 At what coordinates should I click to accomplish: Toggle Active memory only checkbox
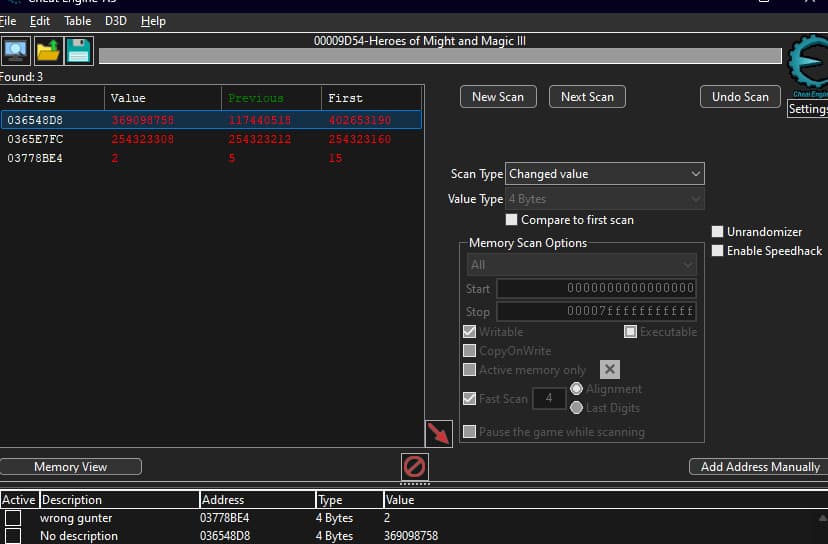[469, 369]
